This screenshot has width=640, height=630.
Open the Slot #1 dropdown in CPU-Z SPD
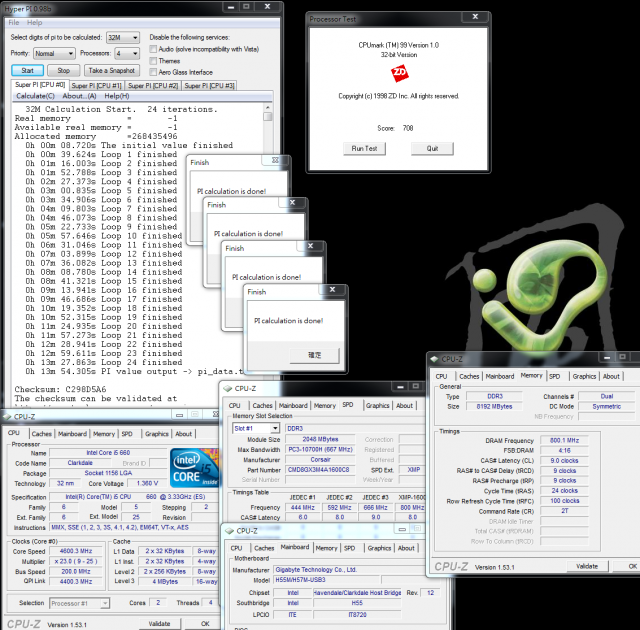tap(256, 428)
